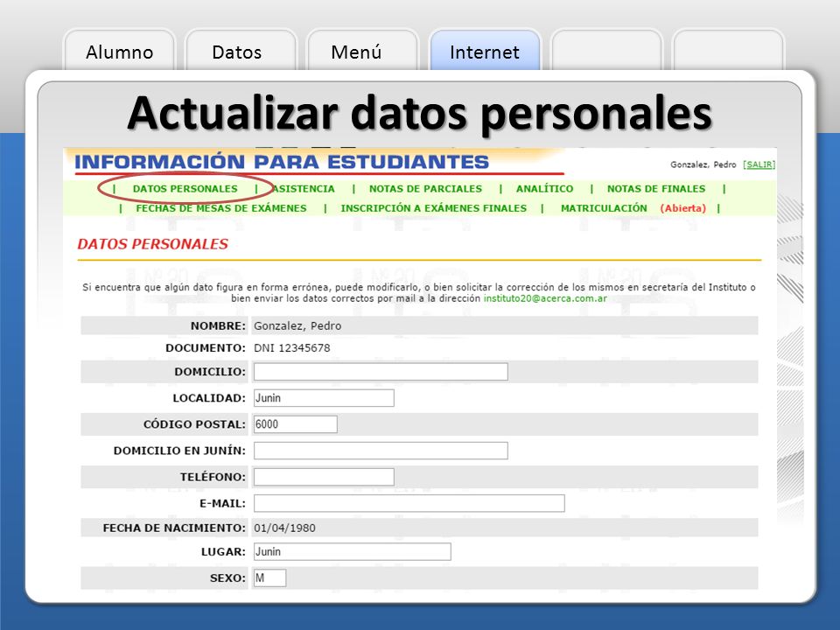Click the birth date '01/04/1980'
Screen dimensions: 840x630
point(284,528)
